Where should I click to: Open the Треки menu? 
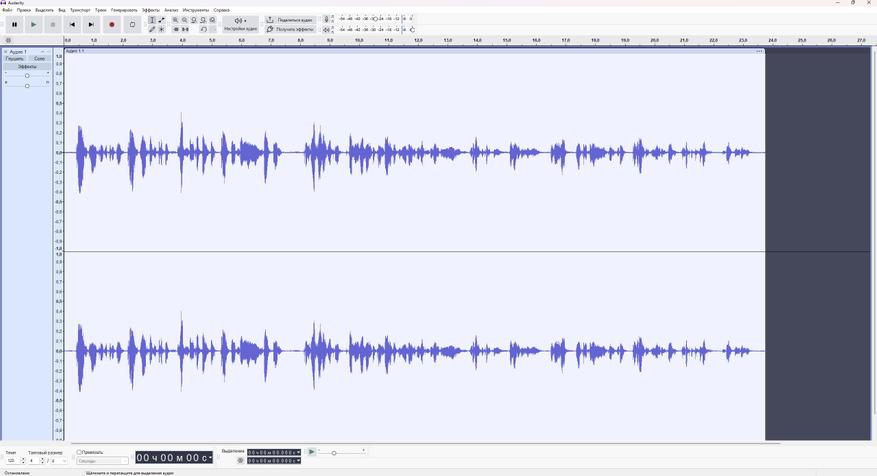(x=101, y=10)
